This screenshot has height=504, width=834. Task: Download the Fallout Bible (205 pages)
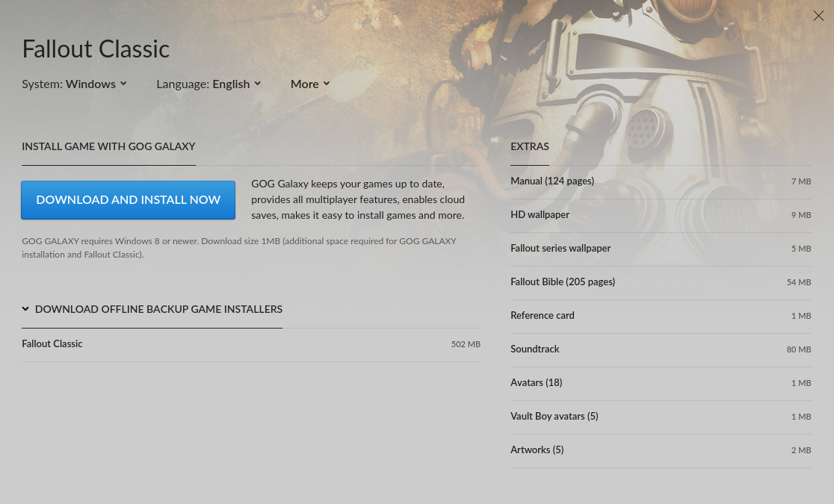661,282
